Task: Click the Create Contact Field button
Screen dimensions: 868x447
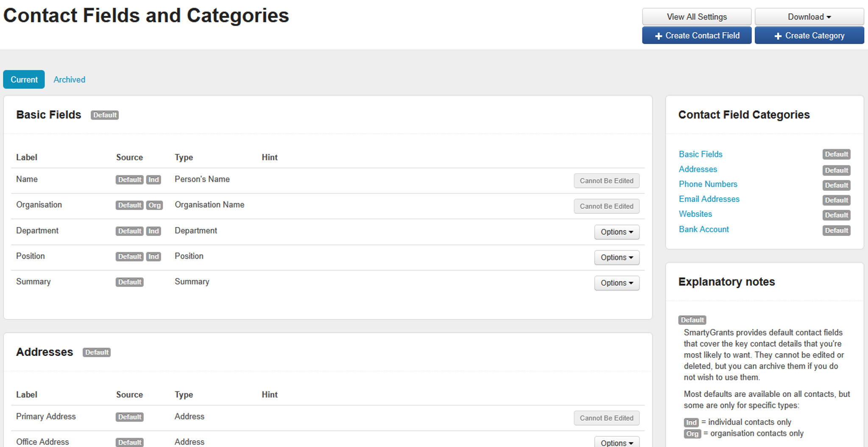Action: pyautogui.click(x=696, y=36)
